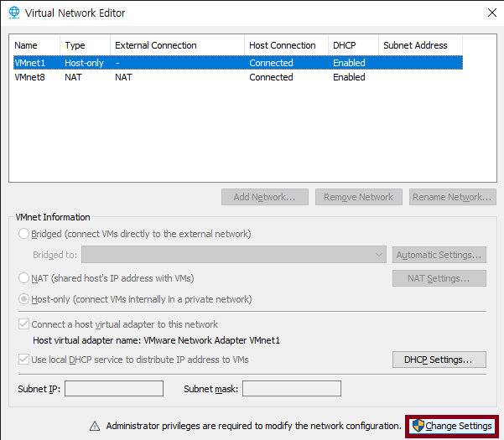Screen dimensions: 504x440
Task: Click the Change Settings button
Action: pyautogui.click(x=452, y=426)
